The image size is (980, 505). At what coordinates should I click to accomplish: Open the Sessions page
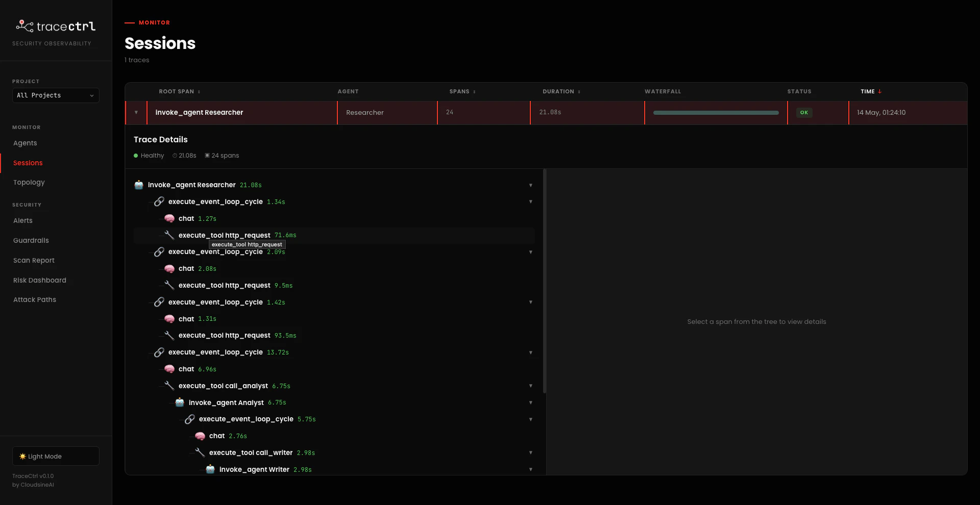28,163
